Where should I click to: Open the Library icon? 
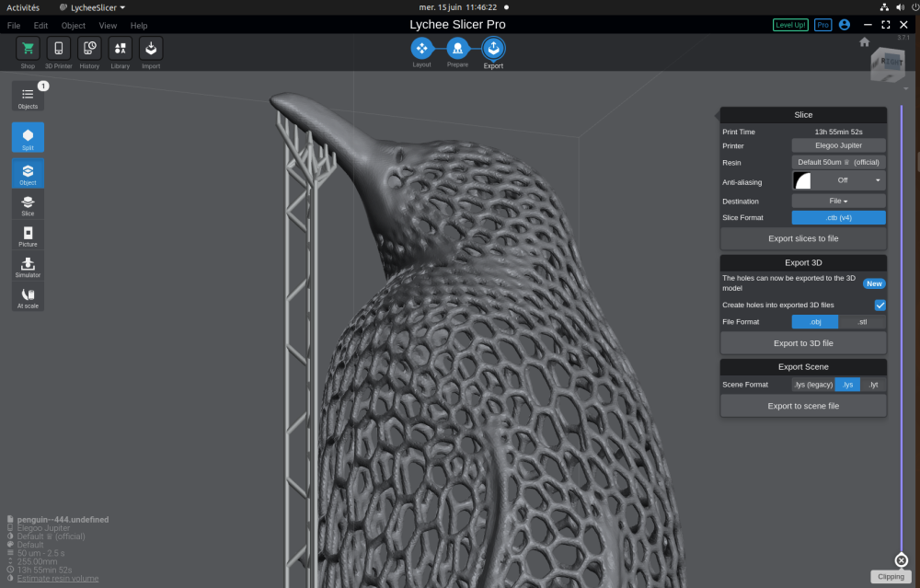tap(121, 49)
